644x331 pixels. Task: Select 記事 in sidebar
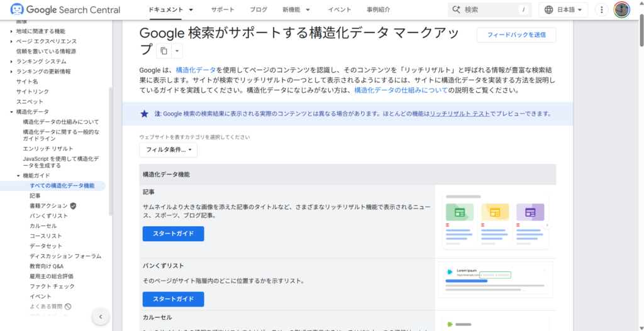point(35,195)
